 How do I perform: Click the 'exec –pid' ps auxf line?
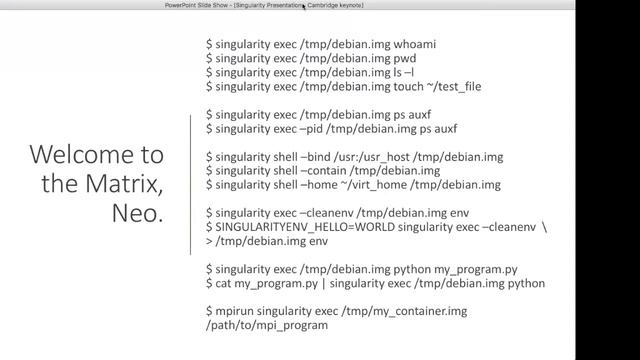pos(331,129)
